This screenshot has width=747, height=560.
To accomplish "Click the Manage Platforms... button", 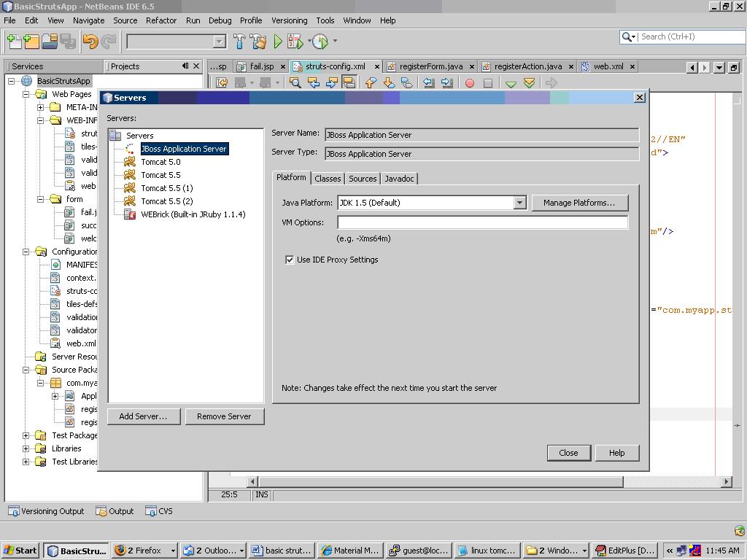I will pyautogui.click(x=579, y=203).
